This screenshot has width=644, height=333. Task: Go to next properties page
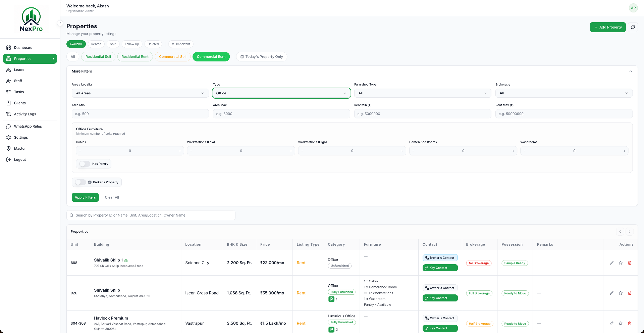(x=630, y=232)
